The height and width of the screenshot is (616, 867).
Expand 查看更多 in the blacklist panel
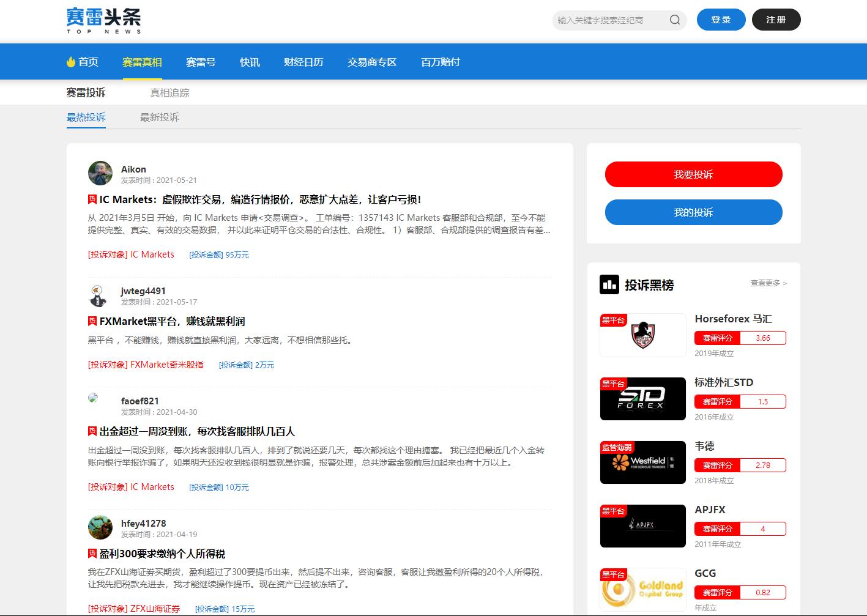(x=768, y=283)
